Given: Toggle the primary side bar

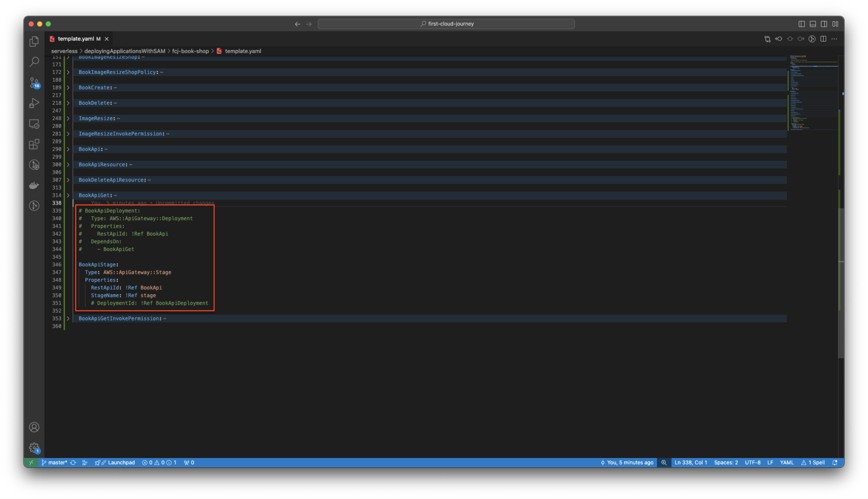Looking at the screenshot, I should tap(802, 24).
